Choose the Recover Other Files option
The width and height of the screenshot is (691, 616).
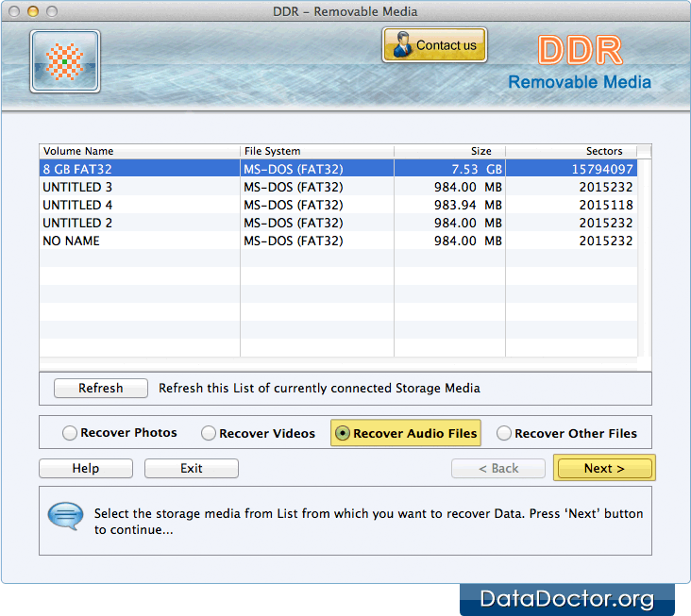point(566,433)
